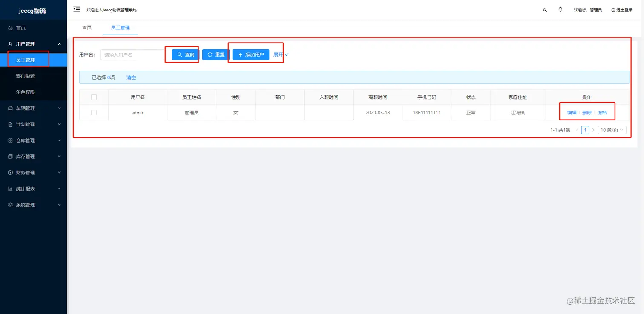Click the 入职时间 column header

[329, 97]
